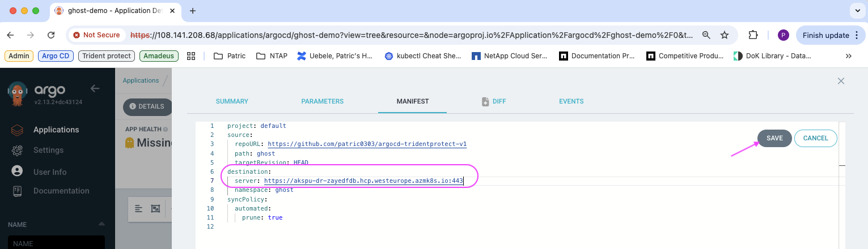Bookmark this page with the star icon
Image resolution: width=868 pixels, height=249 pixels.
725,35
